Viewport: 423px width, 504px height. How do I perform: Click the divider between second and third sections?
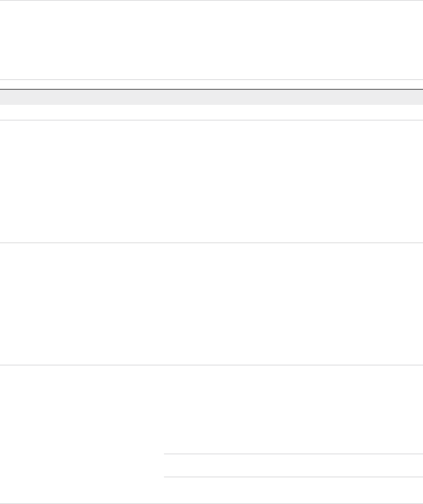211,365
